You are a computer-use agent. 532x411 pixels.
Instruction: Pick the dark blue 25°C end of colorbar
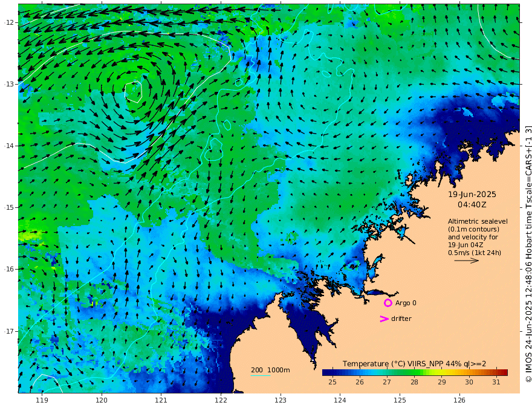click(x=332, y=373)
